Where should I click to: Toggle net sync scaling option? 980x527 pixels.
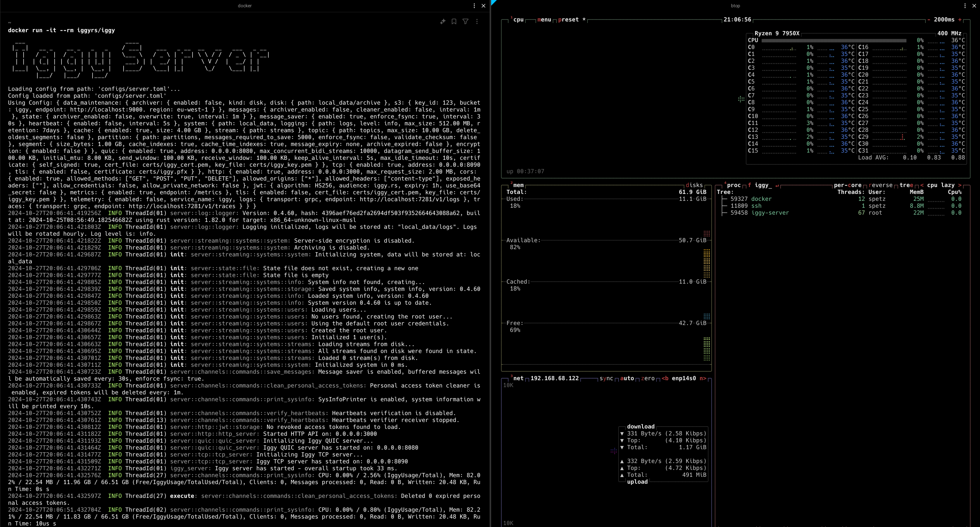[x=606, y=378]
